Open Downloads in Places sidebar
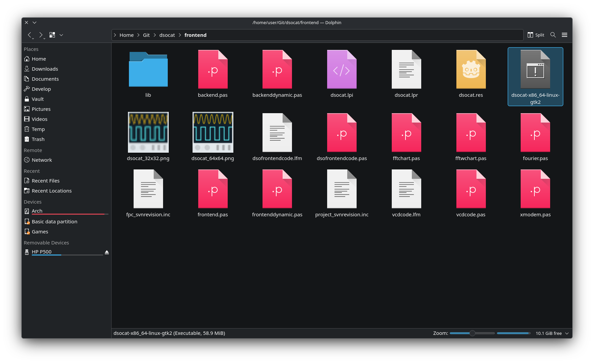594x364 pixels. pyautogui.click(x=66, y=69)
